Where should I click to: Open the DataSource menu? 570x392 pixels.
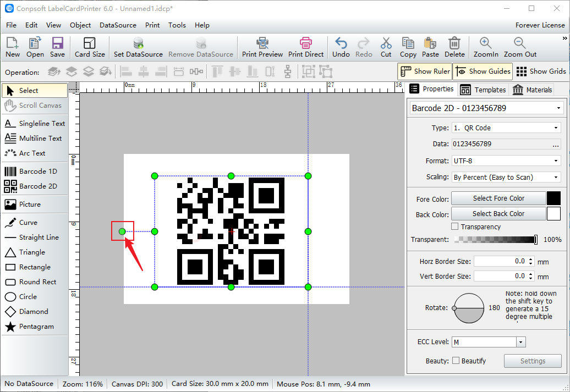pos(118,25)
